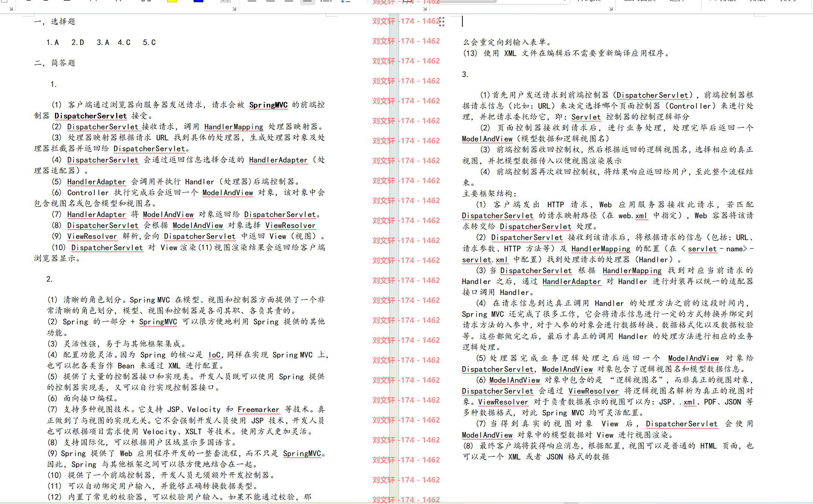
Task: Click 'ModelAndView' in line '(6) Controller 执行完成后'
Action: 228,193
